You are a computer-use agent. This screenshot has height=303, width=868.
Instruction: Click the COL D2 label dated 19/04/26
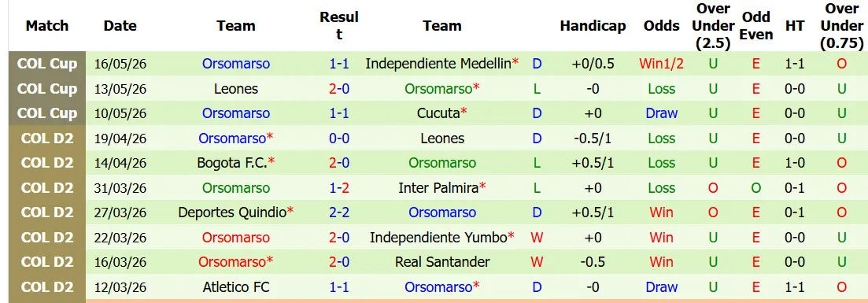[47, 138]
